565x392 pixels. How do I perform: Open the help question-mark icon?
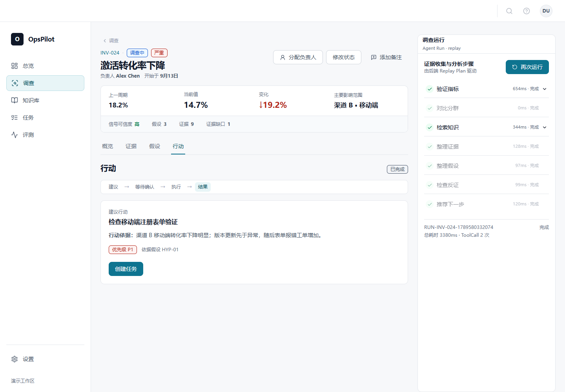[527, 11]
